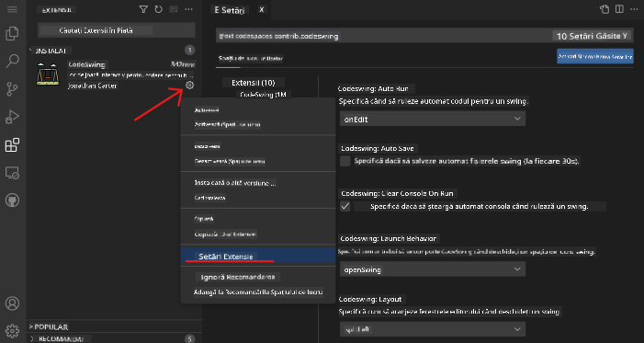Open the Explorer files icon in activity bar

[x=12, y=34]
